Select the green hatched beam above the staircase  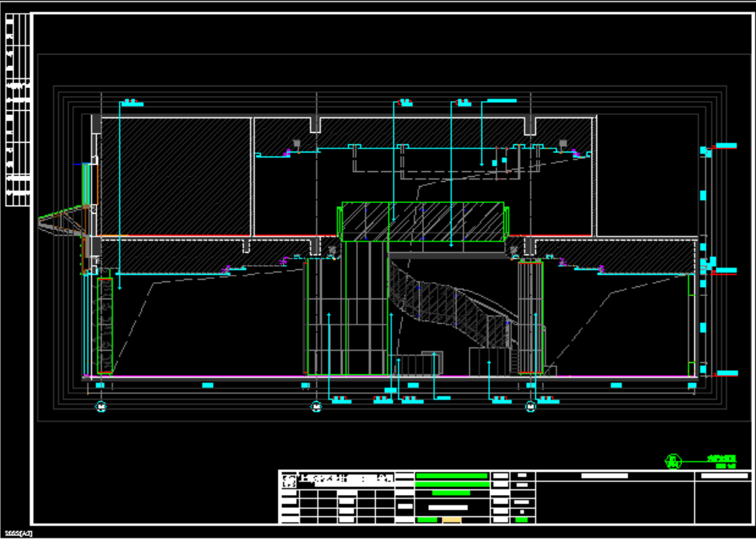pos(422,222)
